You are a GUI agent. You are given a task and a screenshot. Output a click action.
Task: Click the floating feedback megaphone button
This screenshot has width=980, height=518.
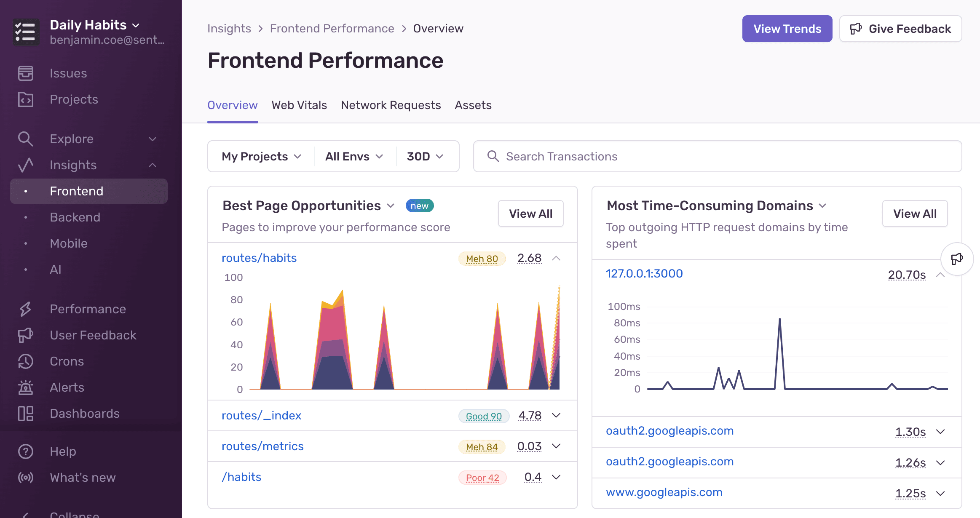[x=957, y=259]
